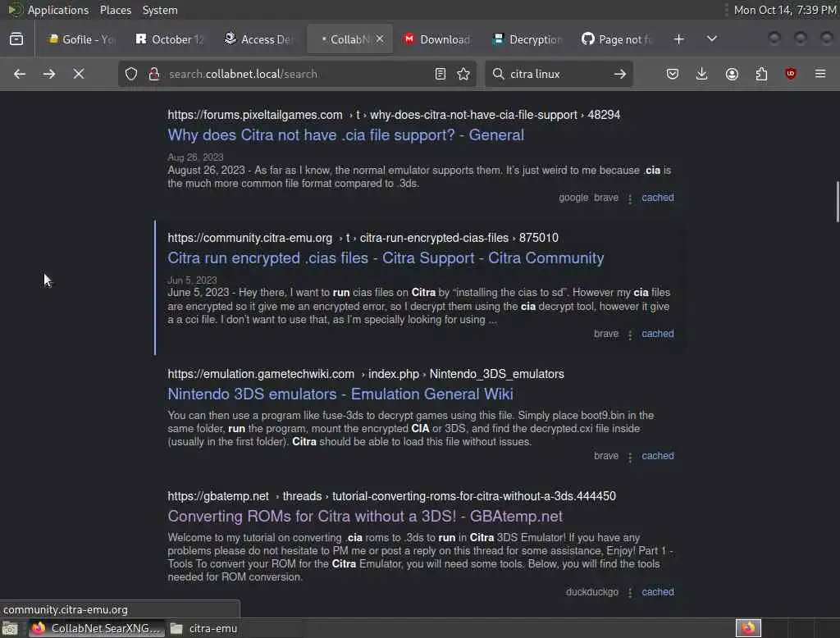Bookmark this page with the star icon
Image resolution: width=840 pixels, height=638 pixels.
pyautogui.click(x=464, y=74)
